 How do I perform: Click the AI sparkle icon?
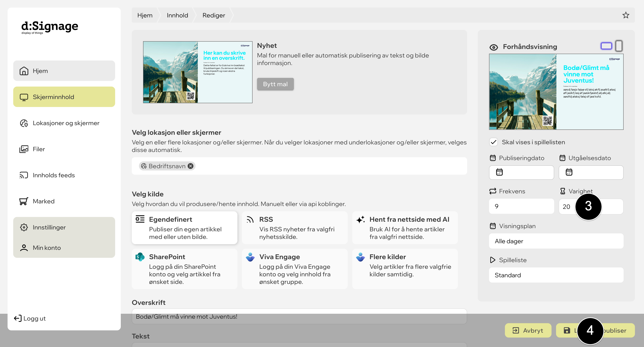pyautogui.click(x=360, y=220)
